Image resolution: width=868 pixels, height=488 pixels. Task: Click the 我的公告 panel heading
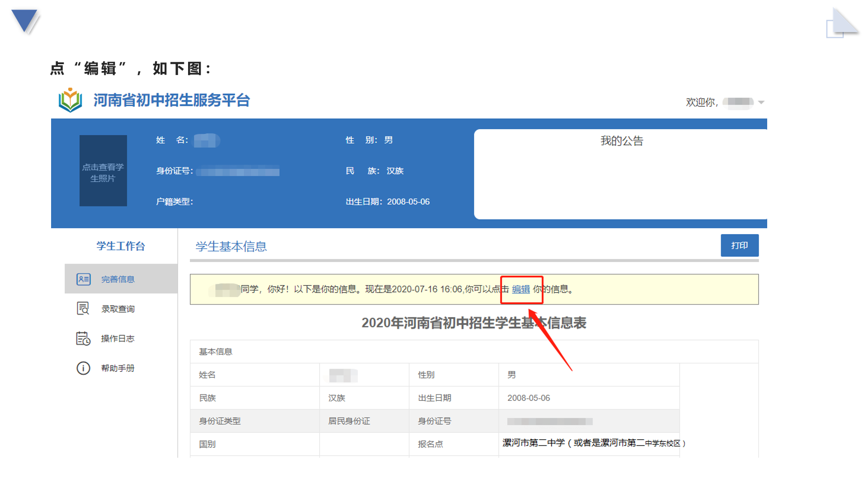tap(622, 141)
